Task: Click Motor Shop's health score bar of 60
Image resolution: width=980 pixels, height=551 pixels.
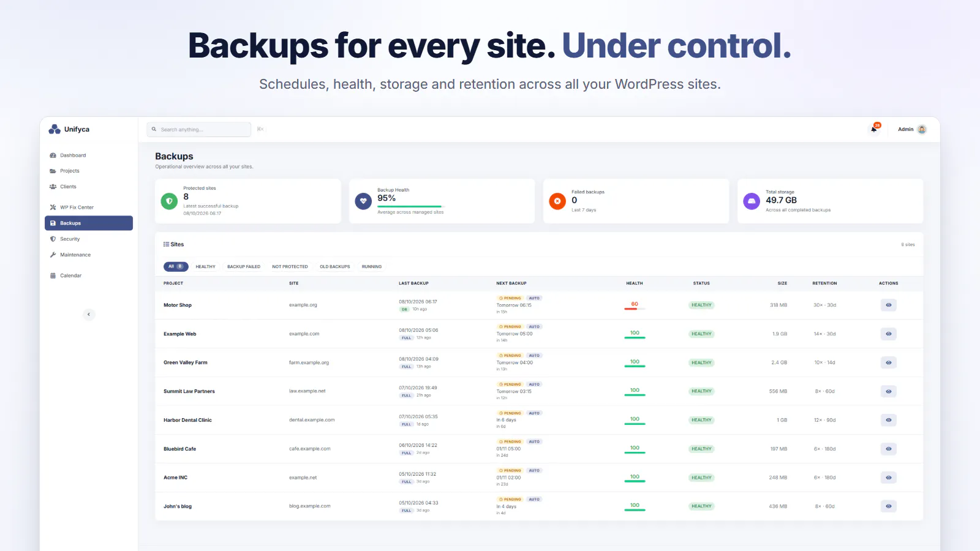Action: tap(635, 309)
